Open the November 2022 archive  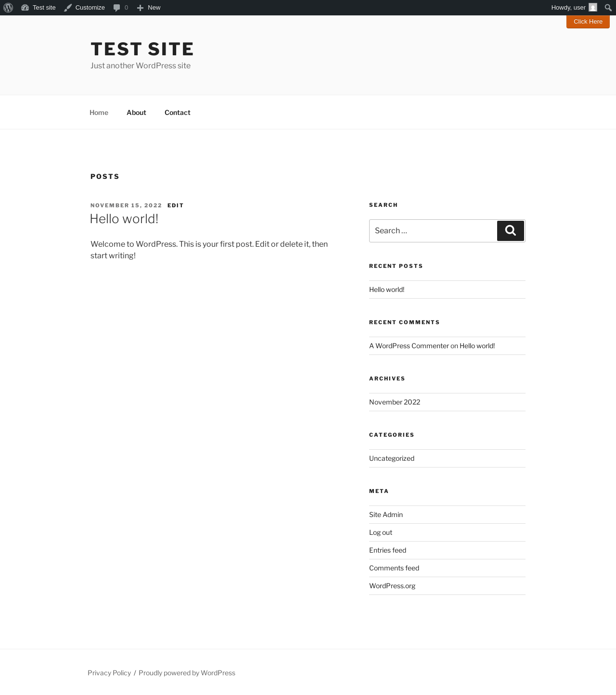[395, 402]
